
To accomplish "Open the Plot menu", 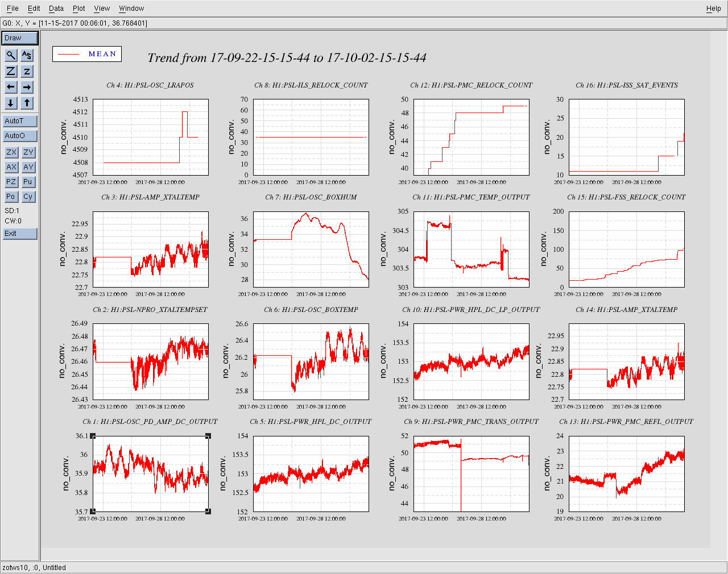I will click(x=78, y=9).
